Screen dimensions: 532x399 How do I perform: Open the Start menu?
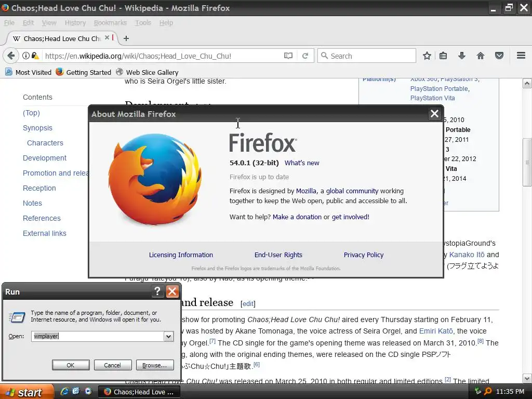[x=27, y=392]
